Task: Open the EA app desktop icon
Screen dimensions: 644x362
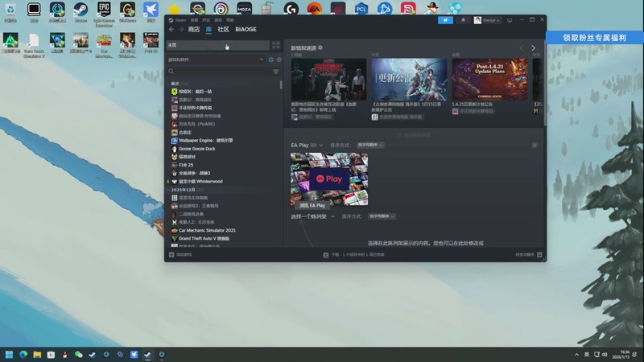Action: click(x=315, y=8)
